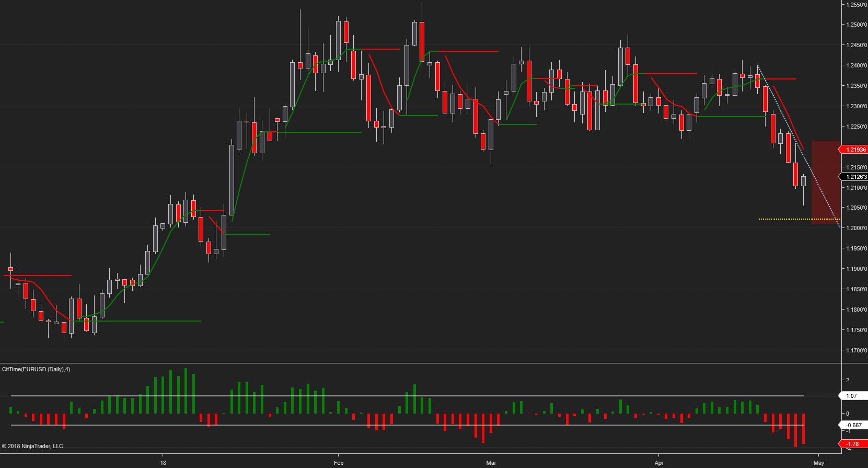Click the 1.2450'0 price axis label
This screenshot has height=468, width=868.
[x=857, y=45]
